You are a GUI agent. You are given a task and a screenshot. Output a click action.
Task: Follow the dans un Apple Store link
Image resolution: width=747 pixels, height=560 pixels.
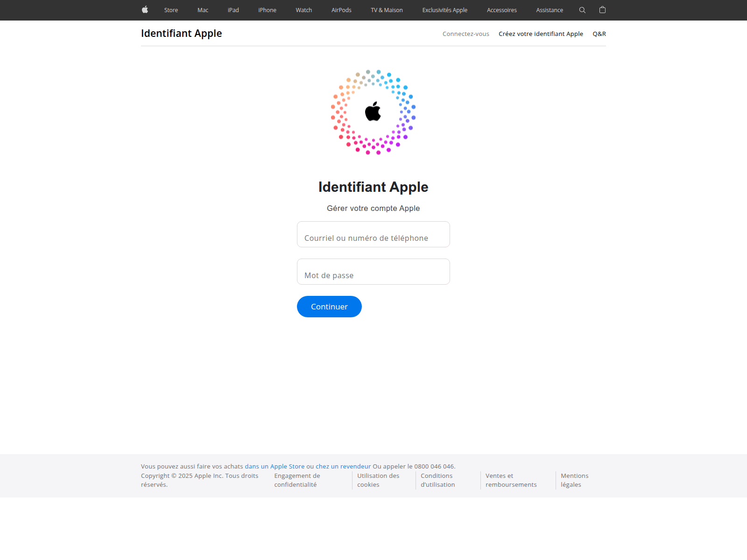[x=275, y=466]
